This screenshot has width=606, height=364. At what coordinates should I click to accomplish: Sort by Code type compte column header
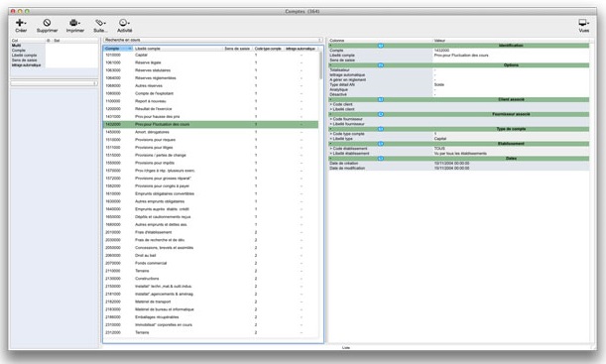[268, 49]
